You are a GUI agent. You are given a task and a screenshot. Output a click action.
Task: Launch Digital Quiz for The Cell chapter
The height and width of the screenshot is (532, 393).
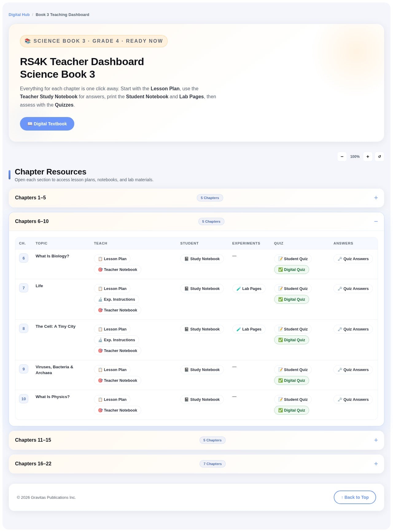click(292, 340)
